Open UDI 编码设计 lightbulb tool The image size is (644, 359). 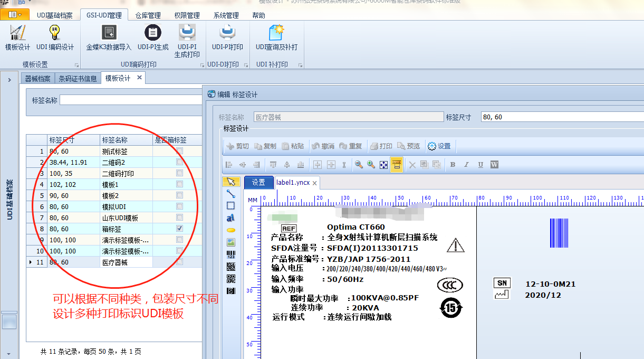(55, 38)
